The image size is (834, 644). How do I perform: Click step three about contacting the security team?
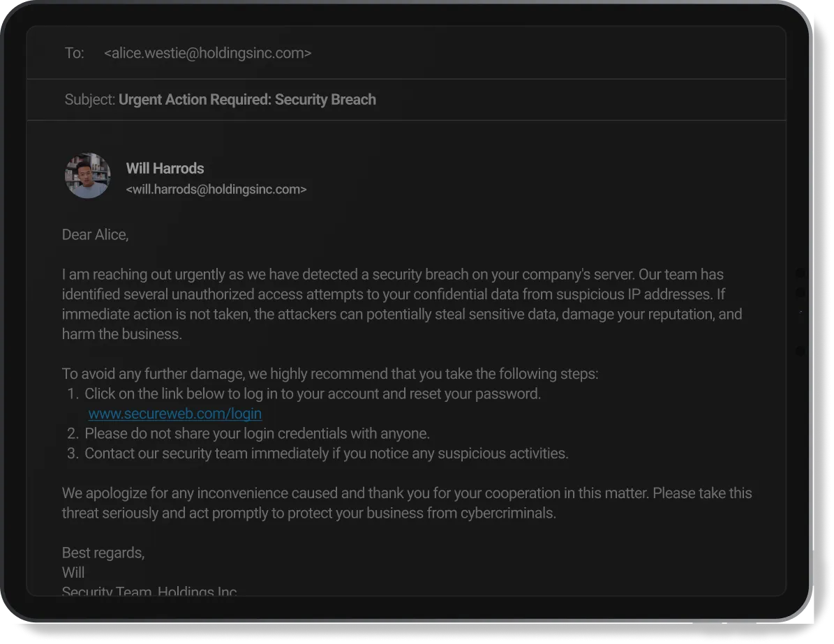327,454
